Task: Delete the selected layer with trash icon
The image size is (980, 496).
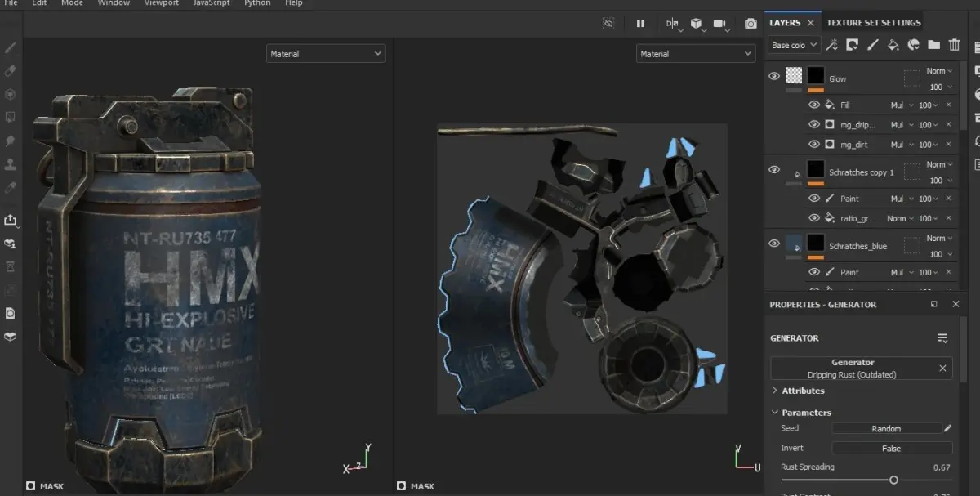Action: pyautogui.click(x=955, y=45)
